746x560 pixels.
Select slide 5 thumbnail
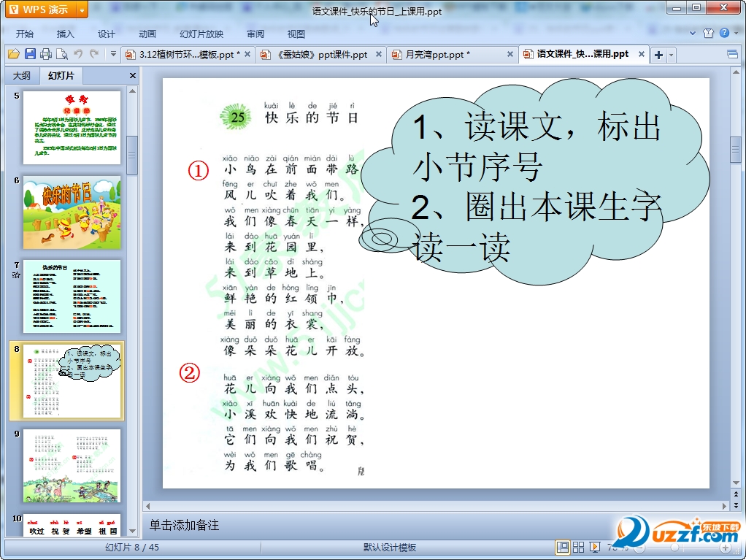(x=72, y=128)
